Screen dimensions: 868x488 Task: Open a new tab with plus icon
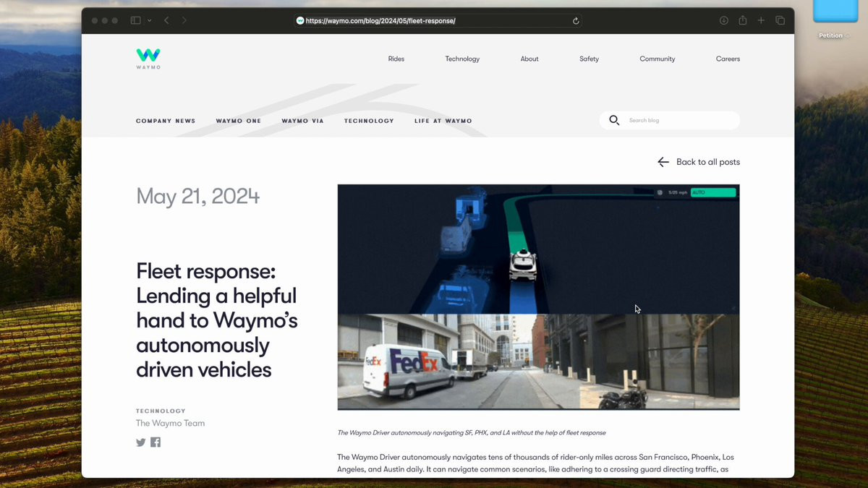point(761,21)
